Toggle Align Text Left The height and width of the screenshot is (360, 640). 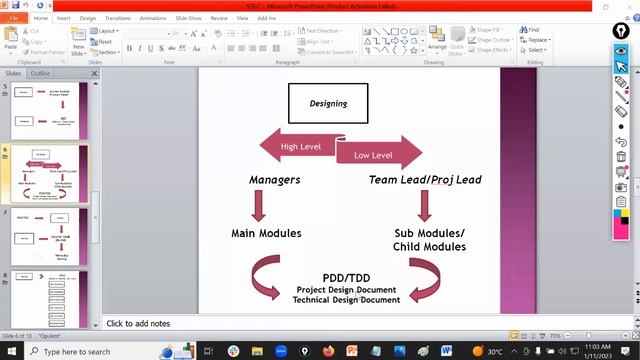(231, 49)
